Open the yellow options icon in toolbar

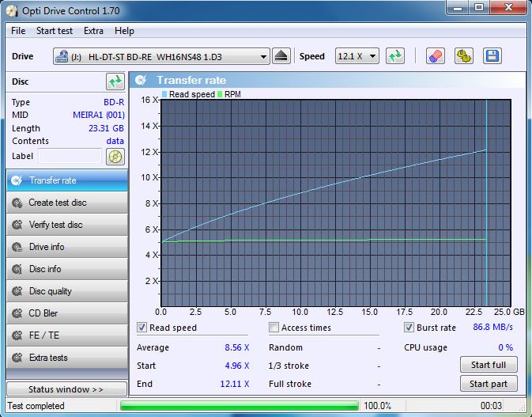[x=463, y=56]
